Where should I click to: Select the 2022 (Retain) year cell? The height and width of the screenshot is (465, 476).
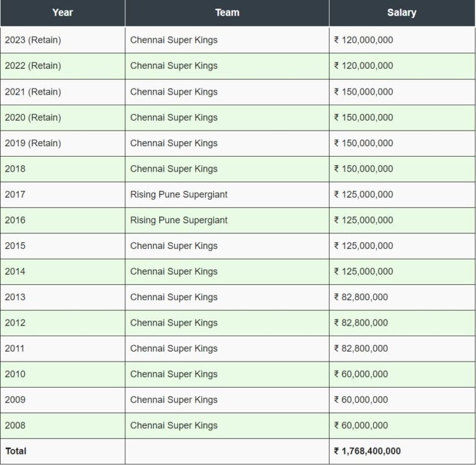click(63, 66)
